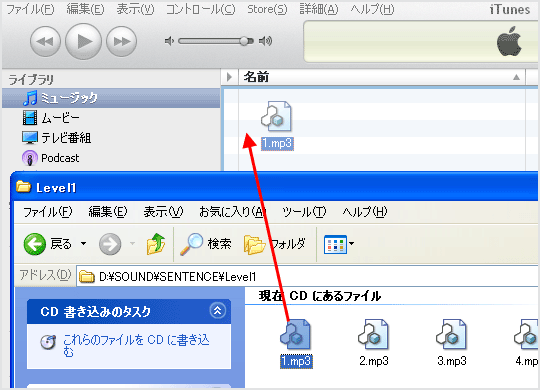Open iTunes 詳細(A) menu
540x390 pixels.
click(319, 10)
